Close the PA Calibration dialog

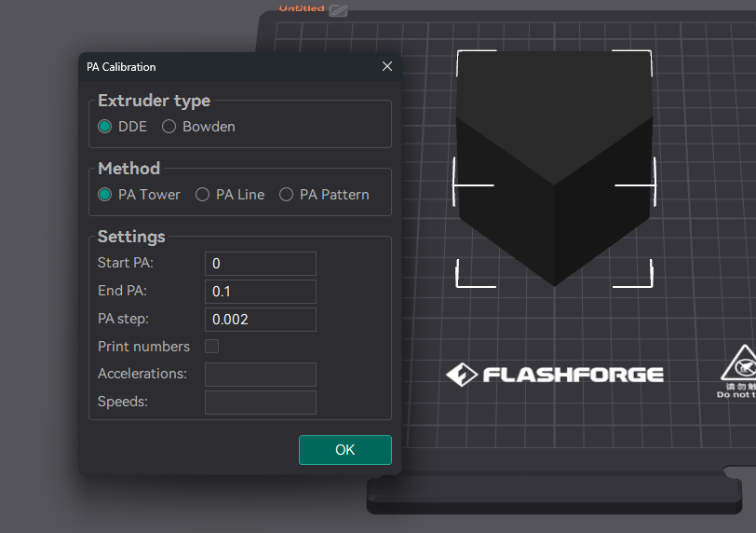[387, 66]
